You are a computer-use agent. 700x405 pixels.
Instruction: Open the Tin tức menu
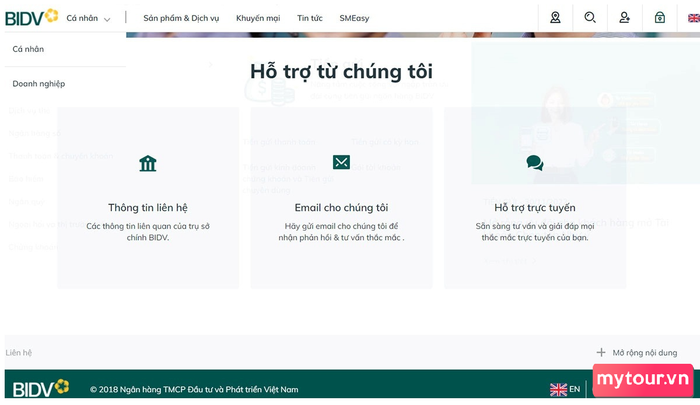[x=310, y=18]
